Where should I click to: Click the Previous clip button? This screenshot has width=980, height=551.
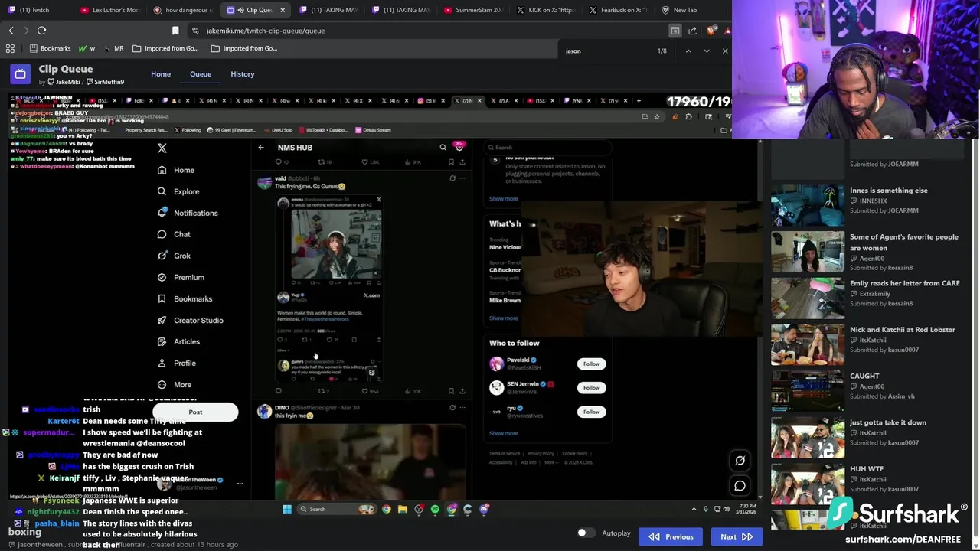(671, 536)
